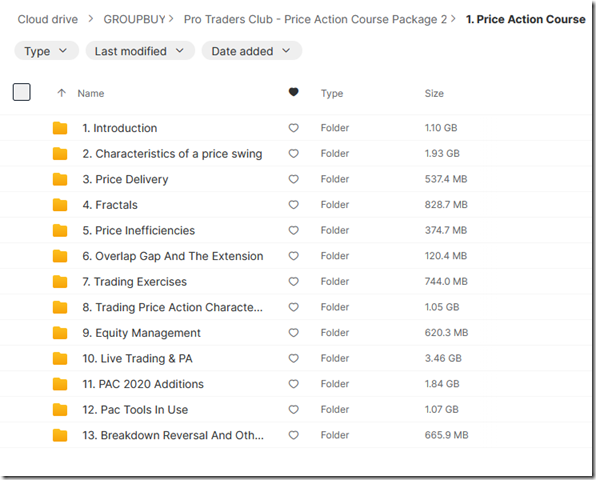This screenshot has height=480, width=596.
Task: Open folder named 11. PAC 2020 Additions
Action: [143, 384]
